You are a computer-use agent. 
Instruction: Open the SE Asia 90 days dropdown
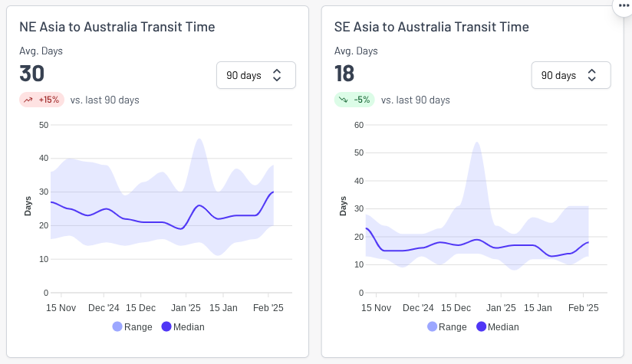(x=571, y=75)
